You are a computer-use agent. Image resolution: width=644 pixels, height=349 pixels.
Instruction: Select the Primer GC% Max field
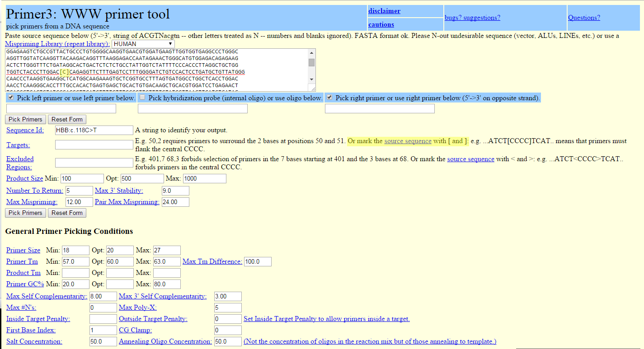tap(167, 284)
